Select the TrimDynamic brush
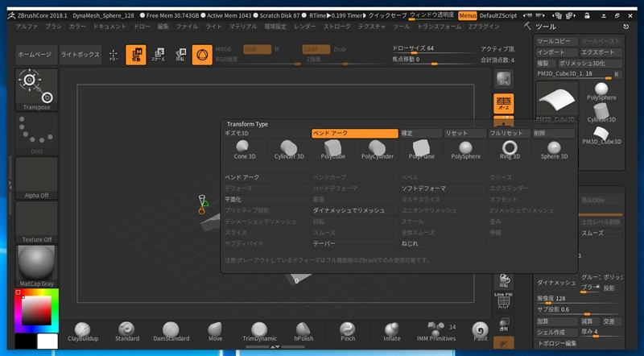Screen dimensions: 644x356 tap(259, 332)
